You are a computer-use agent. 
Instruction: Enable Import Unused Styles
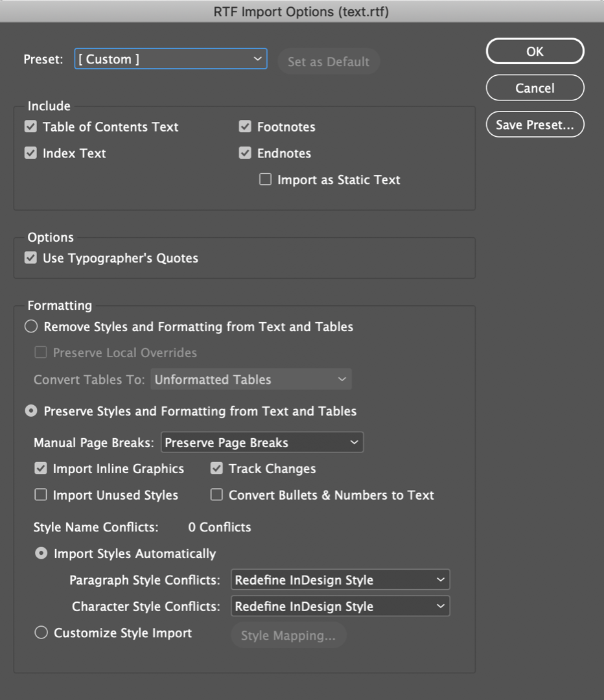click(x=41, y=495)
